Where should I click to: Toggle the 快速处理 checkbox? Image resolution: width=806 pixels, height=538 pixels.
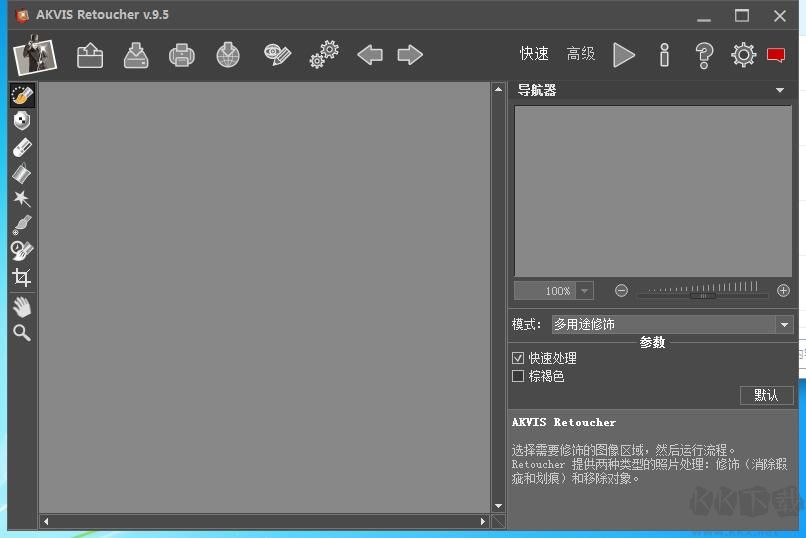tap(518, 358)
